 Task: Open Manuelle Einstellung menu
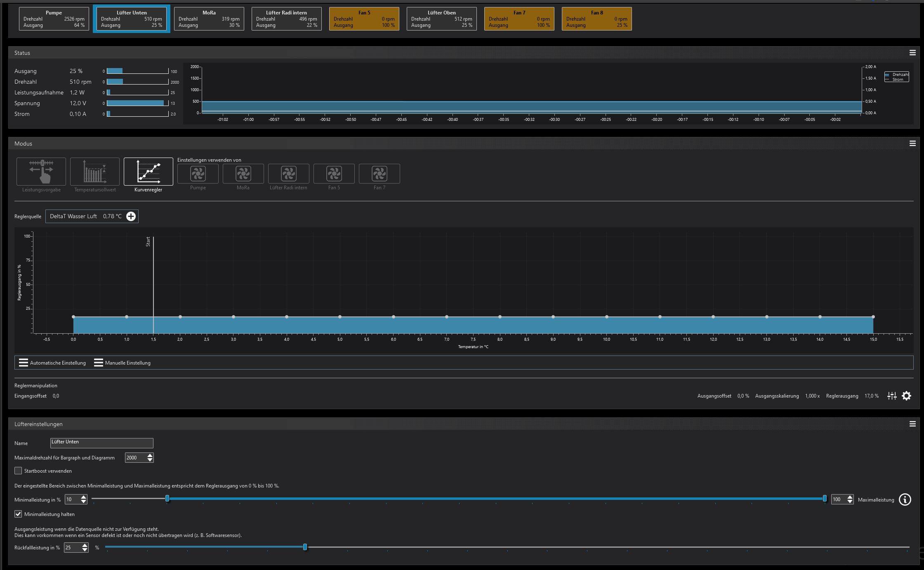tap(122, 363)
